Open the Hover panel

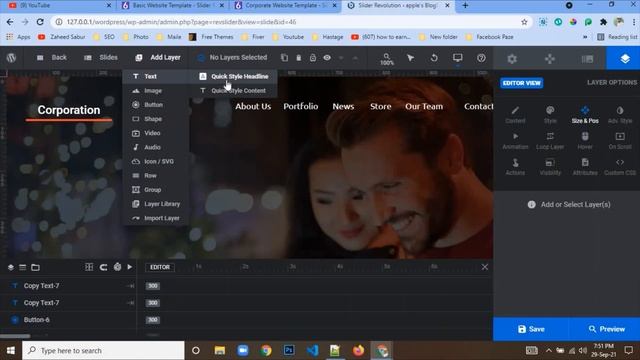tap(585, 141)
